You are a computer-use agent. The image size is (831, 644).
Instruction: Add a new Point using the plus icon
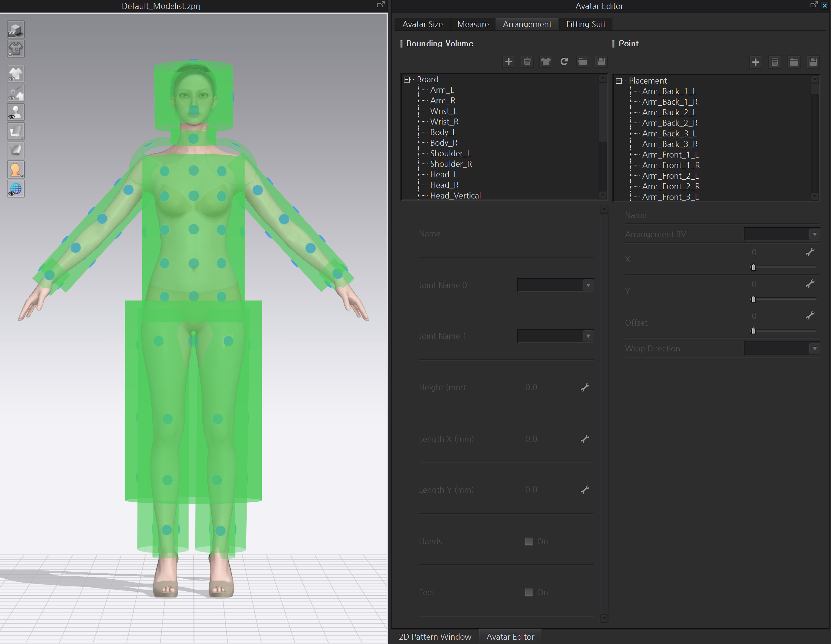[x=756, y=62]
